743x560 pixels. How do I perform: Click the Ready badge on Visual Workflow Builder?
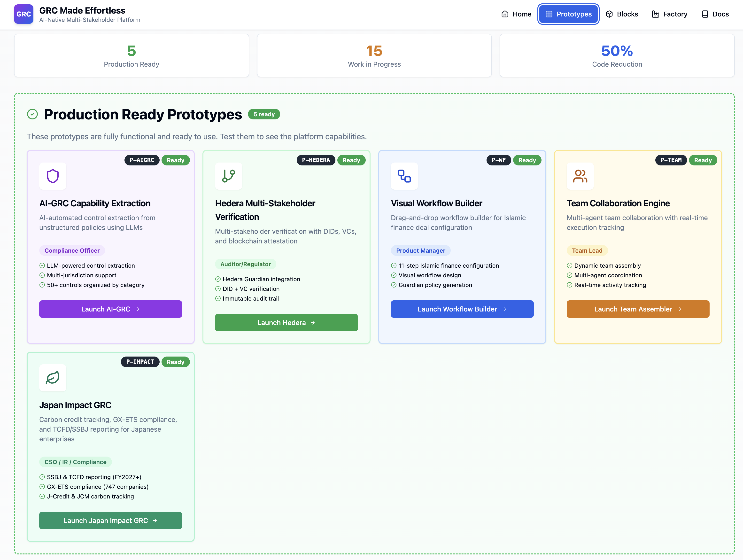click(527, 160)
